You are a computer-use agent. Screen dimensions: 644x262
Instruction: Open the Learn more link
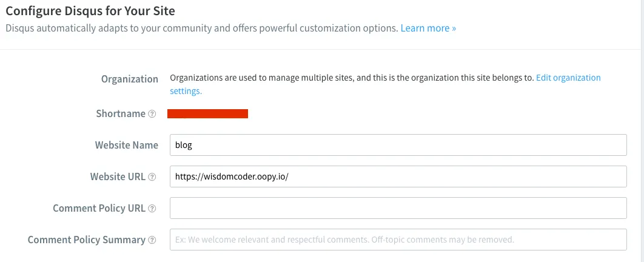(428, 29)
